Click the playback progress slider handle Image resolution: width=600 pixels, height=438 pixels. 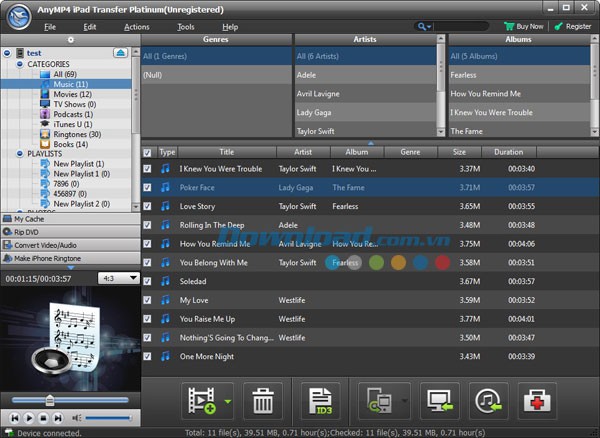[49, 400]
